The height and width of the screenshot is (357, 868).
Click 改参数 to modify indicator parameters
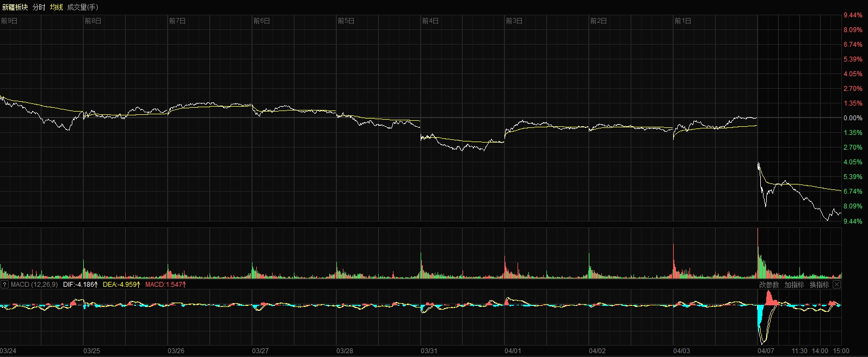click(x=769, y=285)
